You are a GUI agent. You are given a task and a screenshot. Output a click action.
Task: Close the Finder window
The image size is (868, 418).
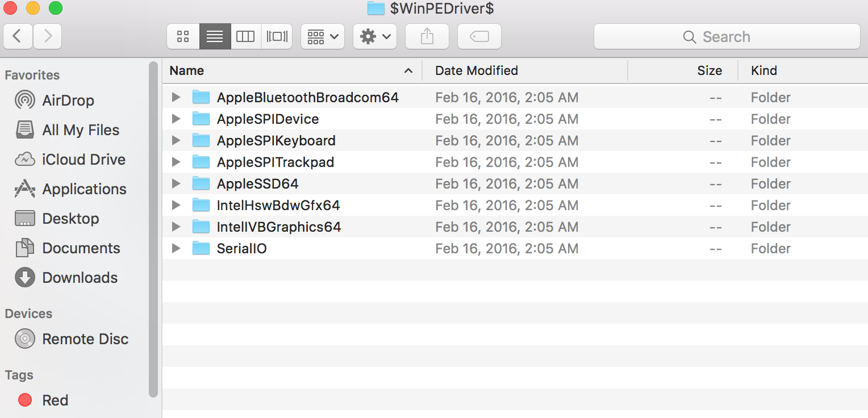[x=10, y=8]
